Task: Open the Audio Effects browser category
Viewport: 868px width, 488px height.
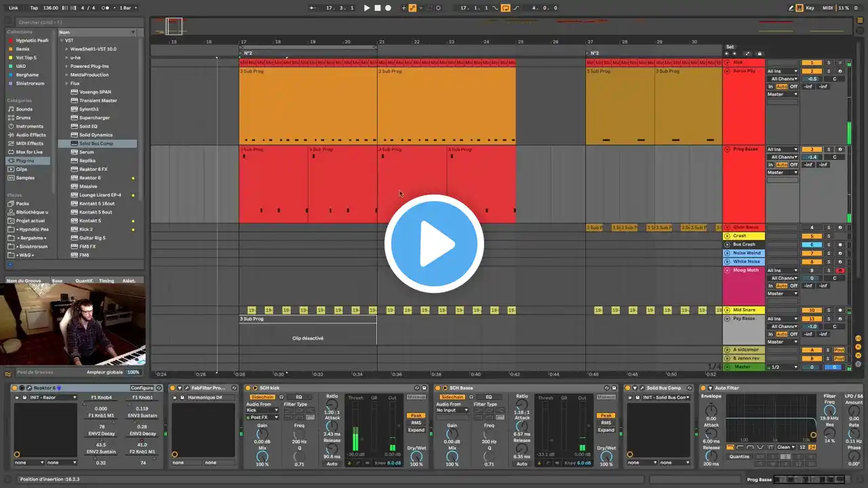Action: tap(31, 135)
